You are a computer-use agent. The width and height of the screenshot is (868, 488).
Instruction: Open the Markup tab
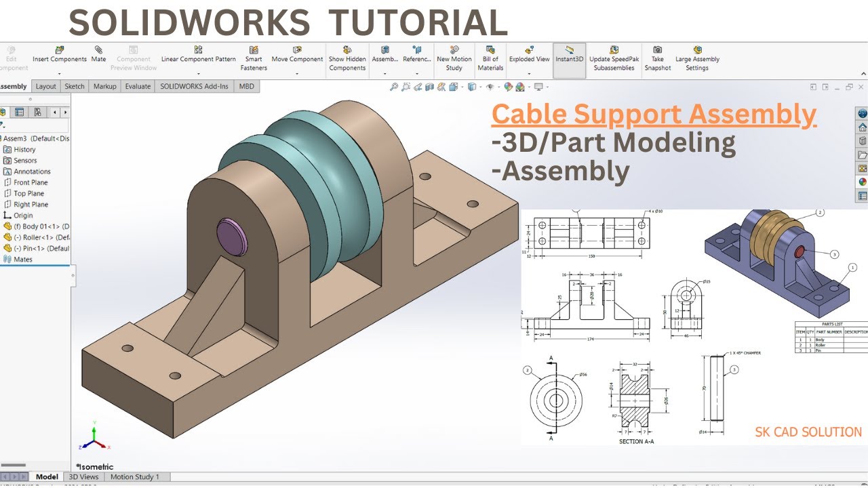105,86
